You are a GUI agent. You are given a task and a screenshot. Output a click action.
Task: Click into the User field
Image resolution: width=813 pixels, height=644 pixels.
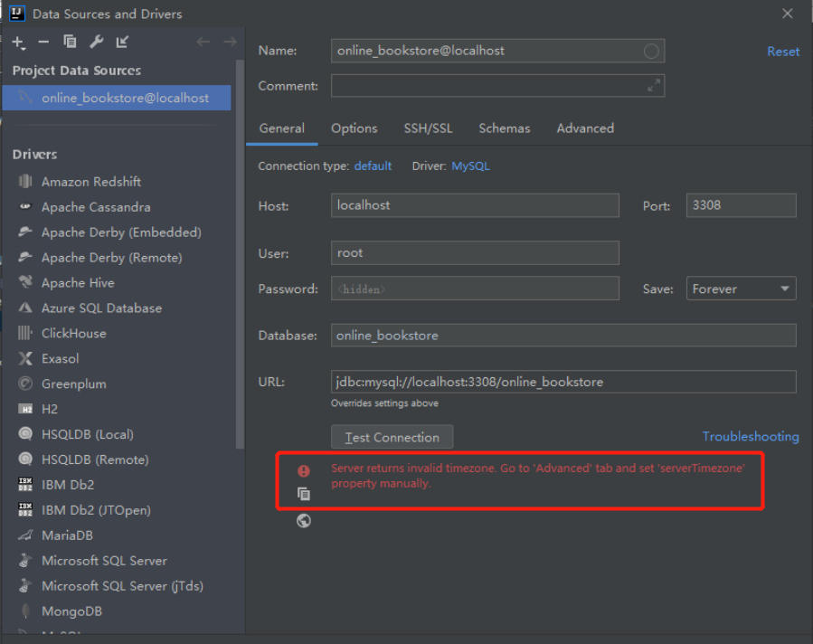pos(475,253)
